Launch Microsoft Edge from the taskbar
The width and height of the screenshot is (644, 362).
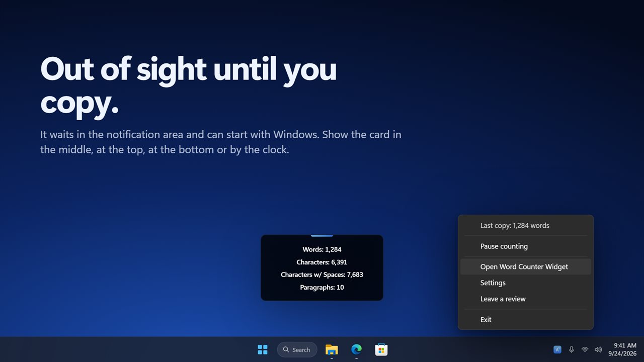click(x=356, y=349)
